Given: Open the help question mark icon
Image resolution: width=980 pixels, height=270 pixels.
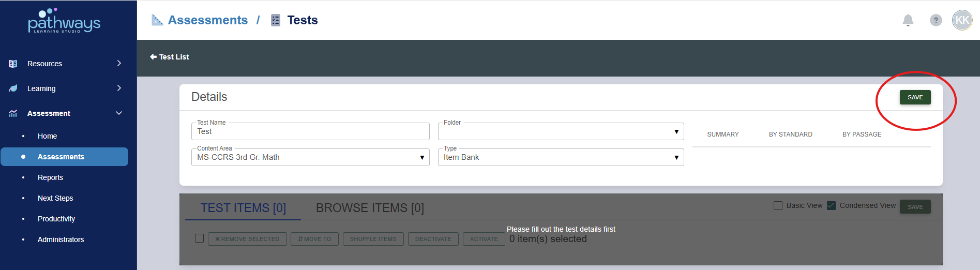Looking at the screenshot, I should (x=936, y=20).
